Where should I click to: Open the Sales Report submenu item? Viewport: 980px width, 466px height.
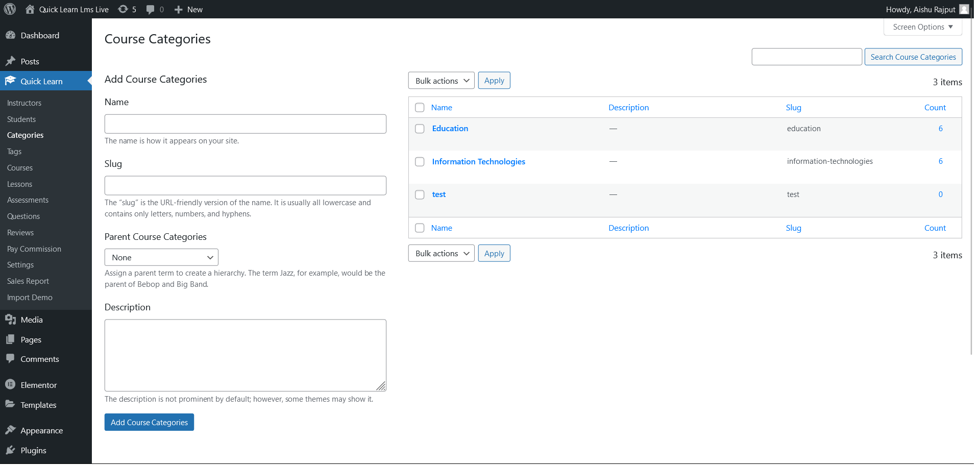click(x=28, y=281)
